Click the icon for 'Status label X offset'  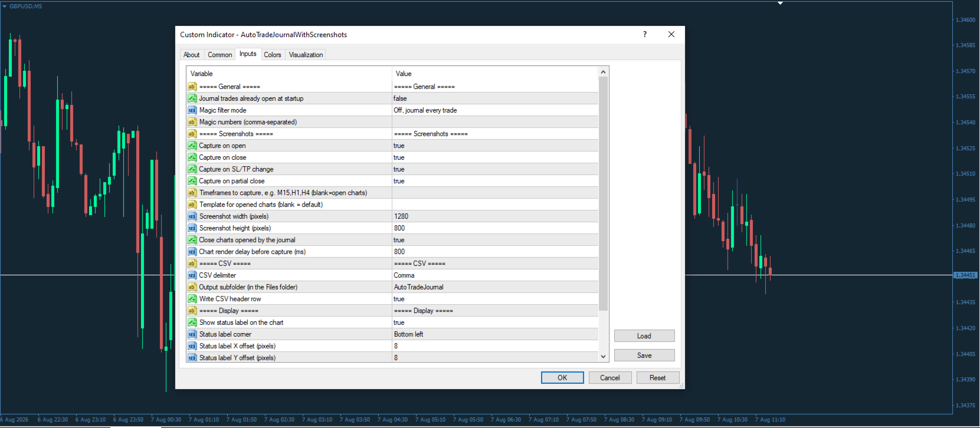point(192,346)
